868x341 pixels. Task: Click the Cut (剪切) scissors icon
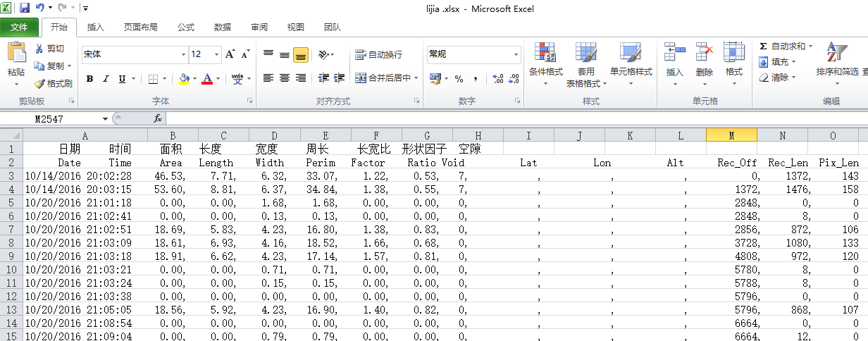pos(39,49)
